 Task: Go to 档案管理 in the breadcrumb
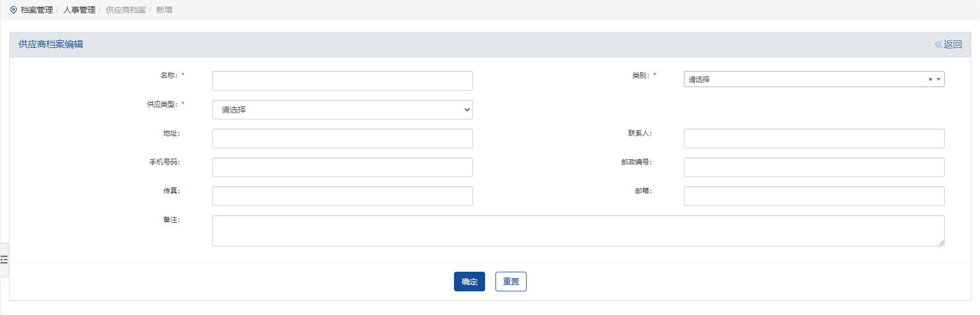[37, 10]
